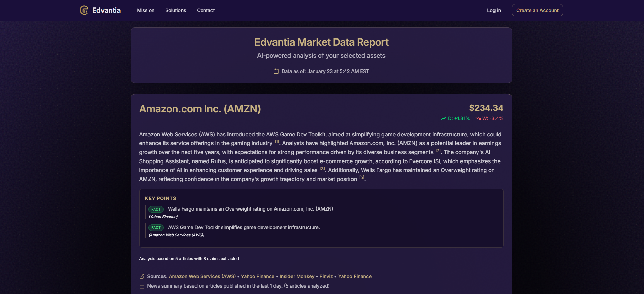
Task: Click the $234.34 price value
Action: (x=486, y=108)
